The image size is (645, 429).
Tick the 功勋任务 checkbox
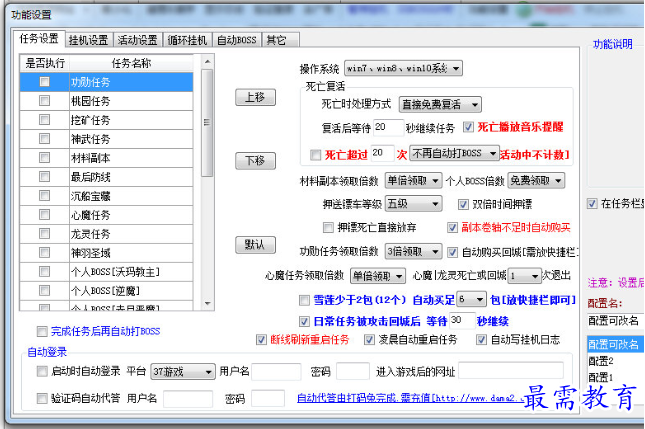point(44,82)
